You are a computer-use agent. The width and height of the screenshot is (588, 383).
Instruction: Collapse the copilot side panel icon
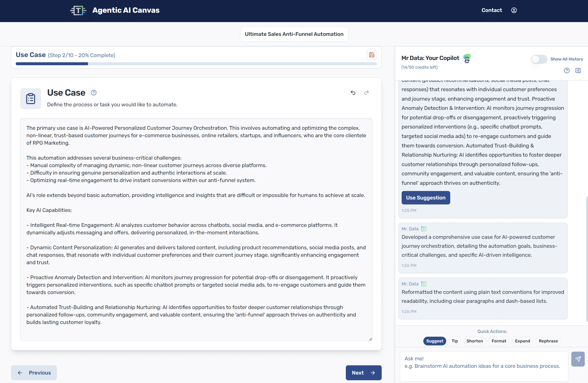(578, 70)
